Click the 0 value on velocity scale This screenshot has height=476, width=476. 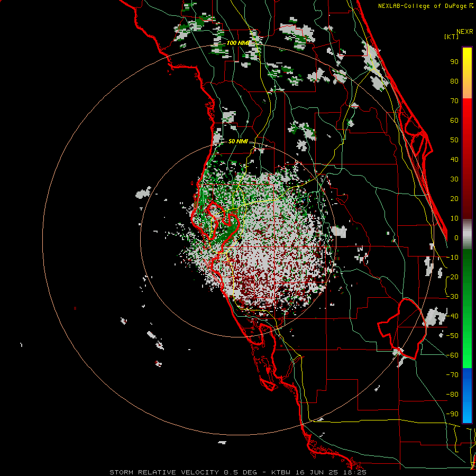(x=456, y=237)
